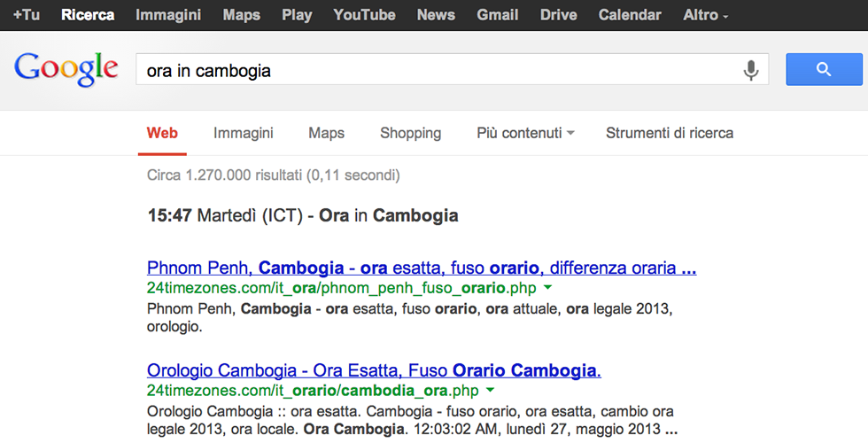Click the Google logo
The image size is (868, 443).
click(66, 70)
